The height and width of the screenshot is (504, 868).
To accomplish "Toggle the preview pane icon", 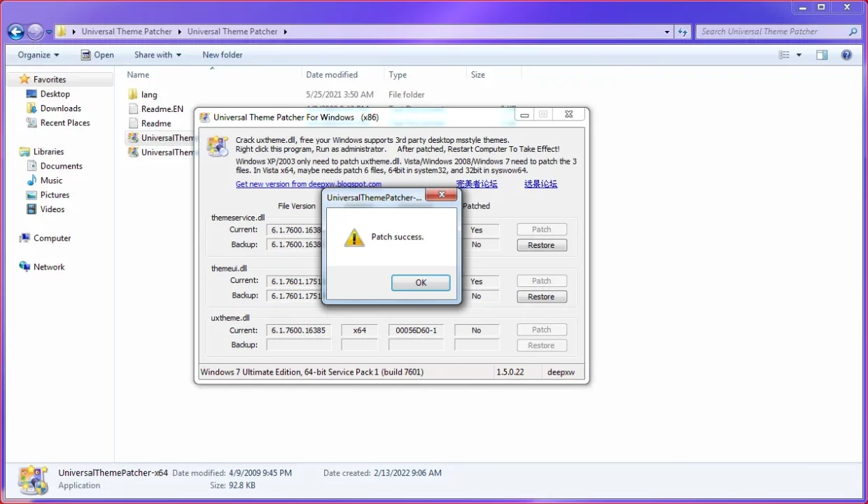I will pyautogui.click(x=822, y=55).
